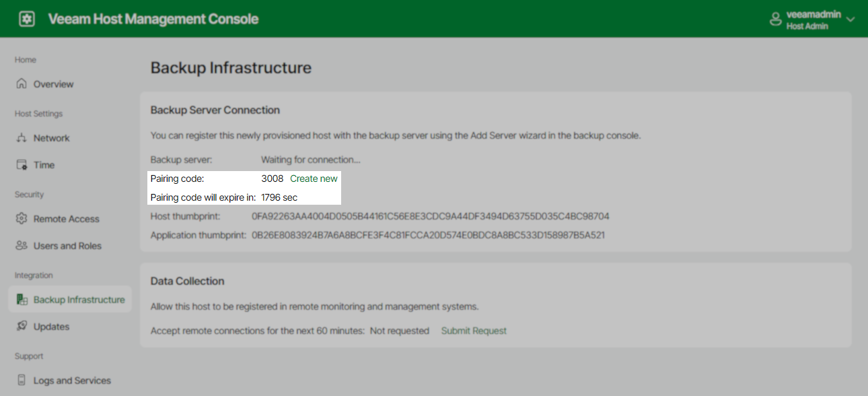Click the Veeam gear logo in the header
This screenshot has width=868, height=396.
pyautogui.click(x=26, y=18)
